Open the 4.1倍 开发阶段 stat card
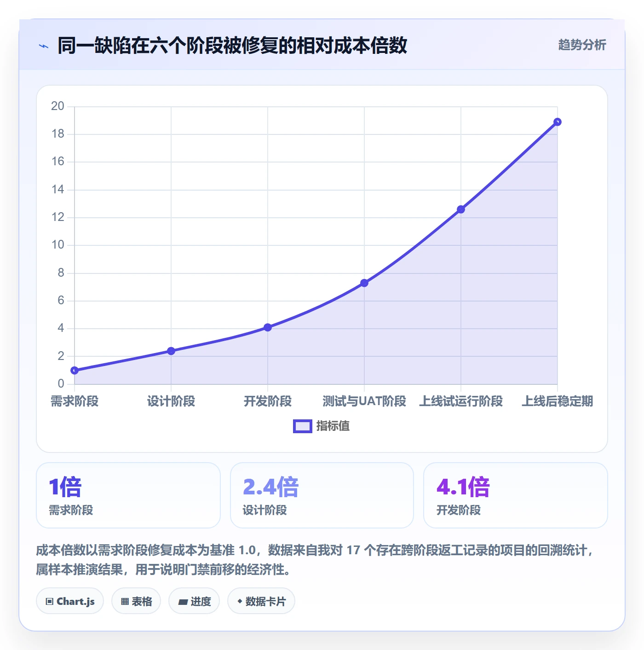The height and width of the screenshot is (650, 644). click(x=516, y=495)
